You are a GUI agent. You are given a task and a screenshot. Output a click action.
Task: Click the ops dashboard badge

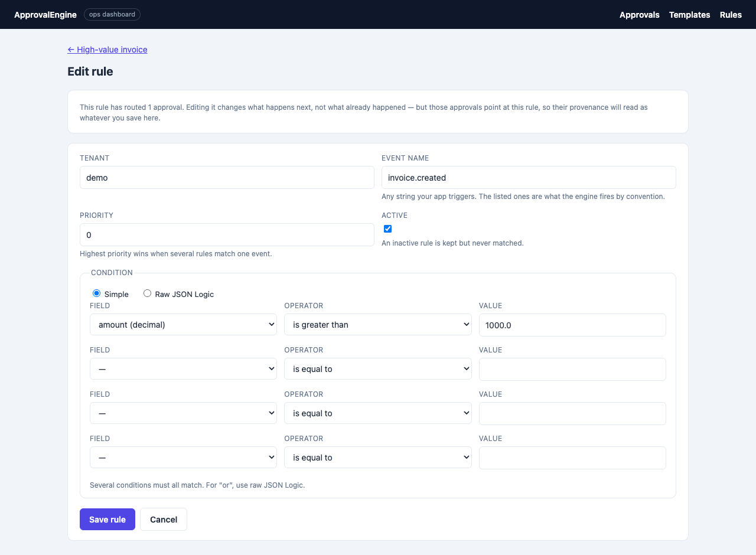click(112, 14)
